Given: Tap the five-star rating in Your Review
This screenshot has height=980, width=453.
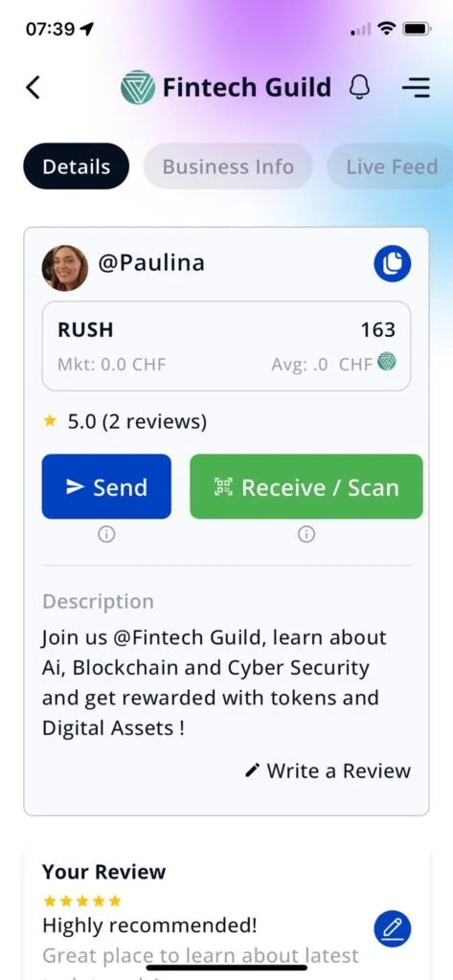Looking at the screenshot, I should (82, 901).
